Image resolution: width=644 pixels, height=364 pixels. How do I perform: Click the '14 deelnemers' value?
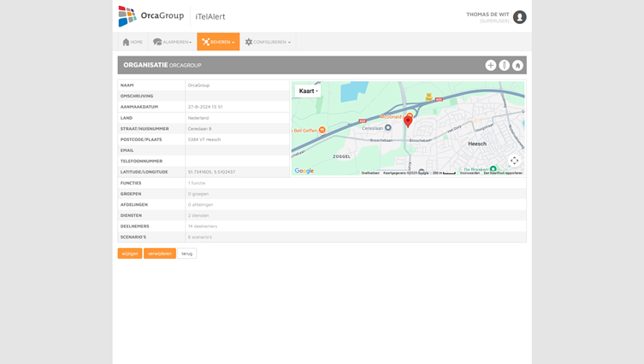click(203, 226)
